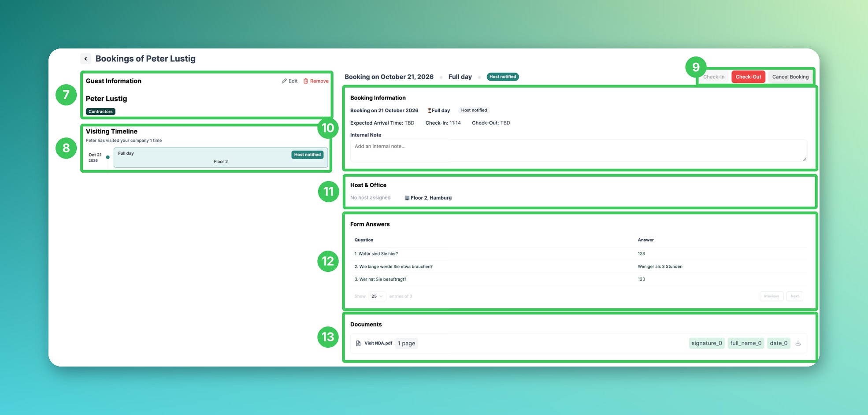Click question Wie lange werde Sie etwa brauchen?
Image resolution: width=868 pixels, height=415 pixels.
(x=393, y=267)
